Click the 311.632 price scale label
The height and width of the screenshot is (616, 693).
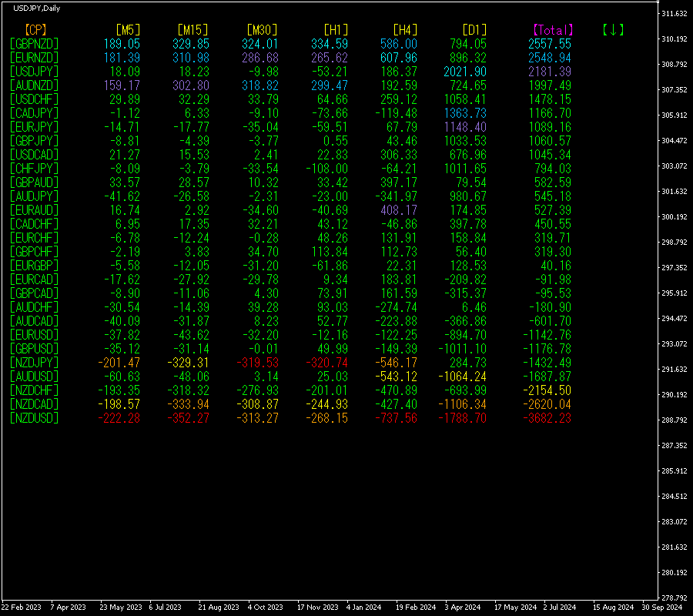coord(675,13)
